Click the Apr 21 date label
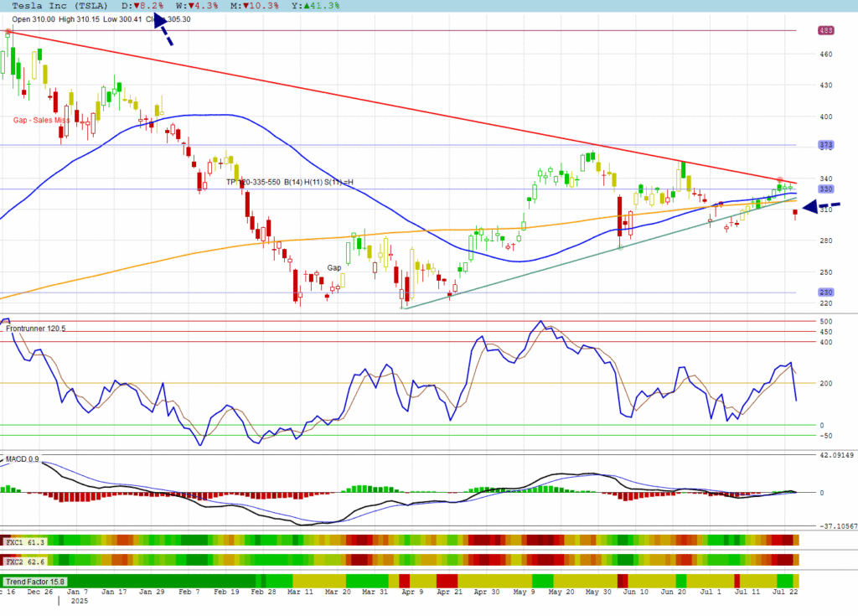Screen dimensions: 858x616 [x=449, y=592]
